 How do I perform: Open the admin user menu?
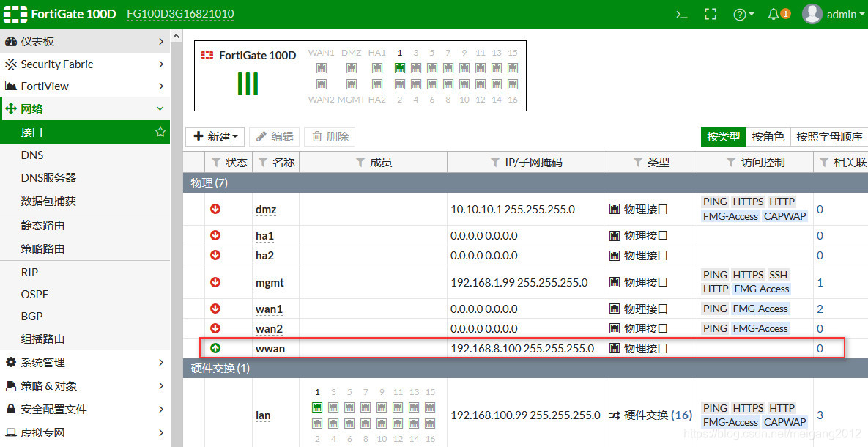pyautogui.click(x=833, y=15)
